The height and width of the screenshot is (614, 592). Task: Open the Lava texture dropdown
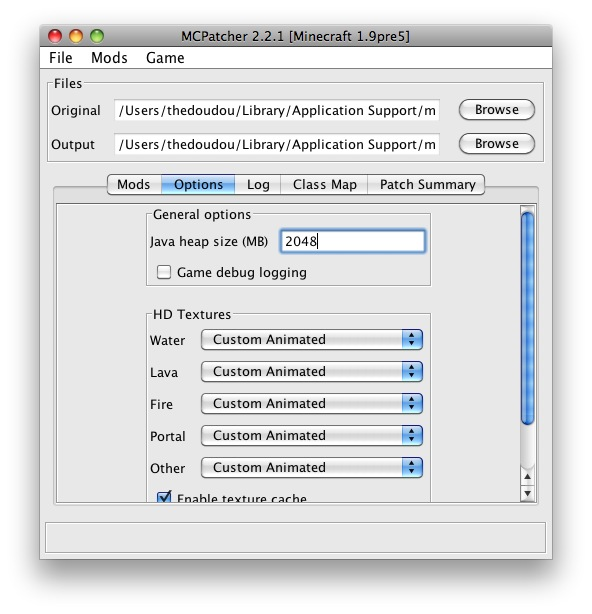tap(312, 372)
